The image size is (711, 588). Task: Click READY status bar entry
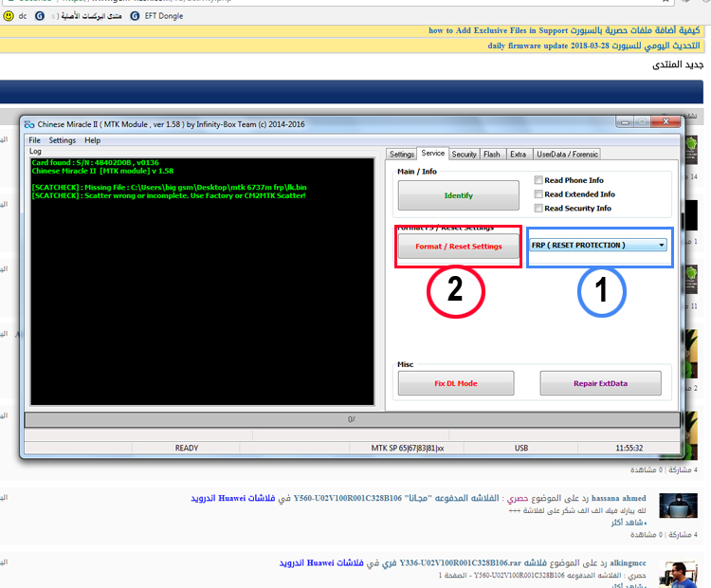point(187,448)
